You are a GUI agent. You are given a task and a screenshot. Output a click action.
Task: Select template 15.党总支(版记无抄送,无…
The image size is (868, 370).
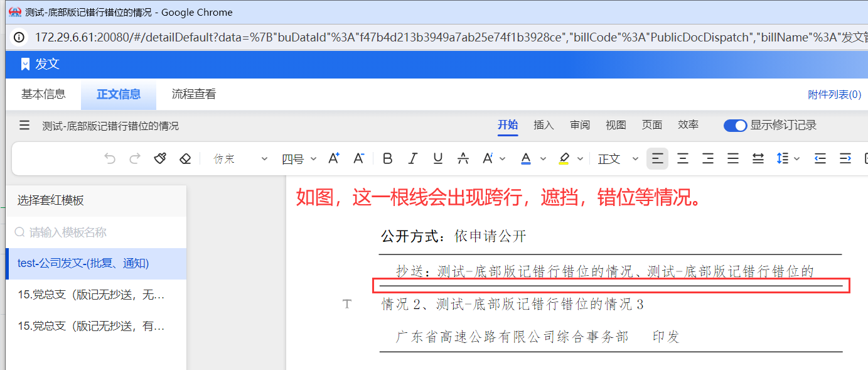(96, 295)
